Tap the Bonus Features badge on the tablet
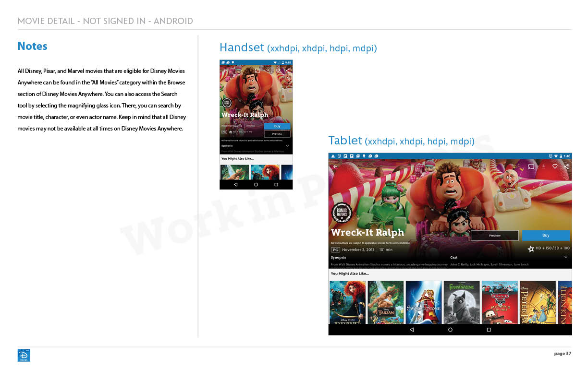The image size is (588, 380). tap(342, 214)
